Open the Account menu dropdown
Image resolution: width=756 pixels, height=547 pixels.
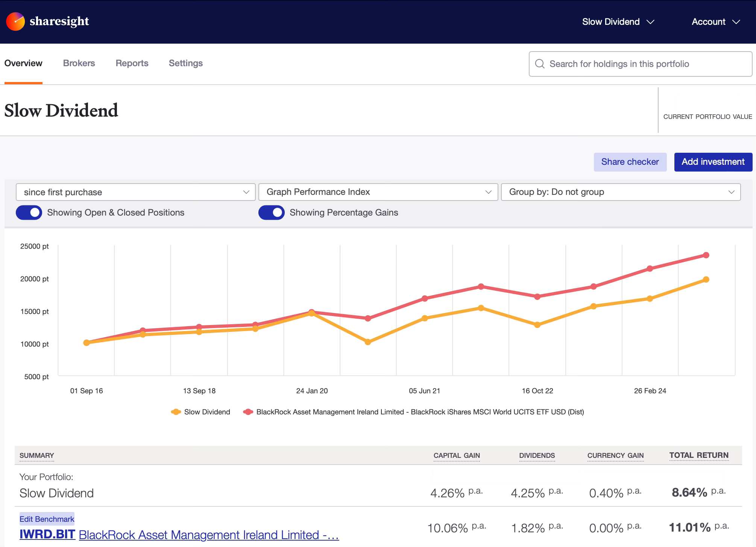716,22
